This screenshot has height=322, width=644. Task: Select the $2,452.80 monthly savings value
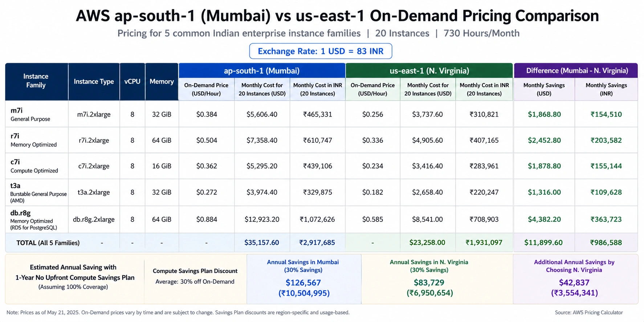click(x=544, y=140)
